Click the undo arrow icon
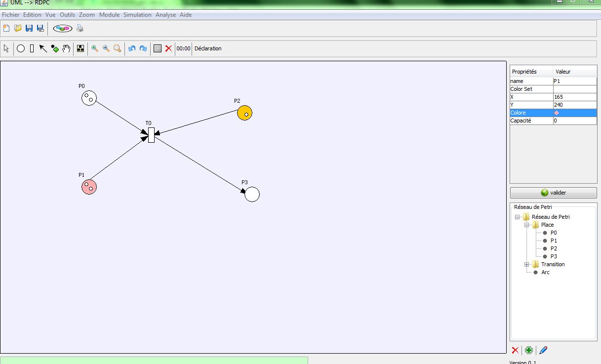Viewport: 601px width, 364px height. (x=131, y=48)
